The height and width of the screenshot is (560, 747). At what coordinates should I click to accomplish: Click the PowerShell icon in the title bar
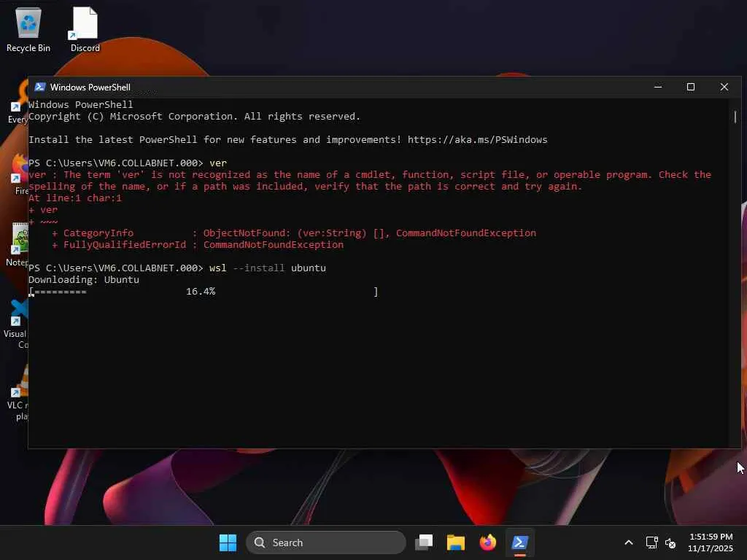40,87
